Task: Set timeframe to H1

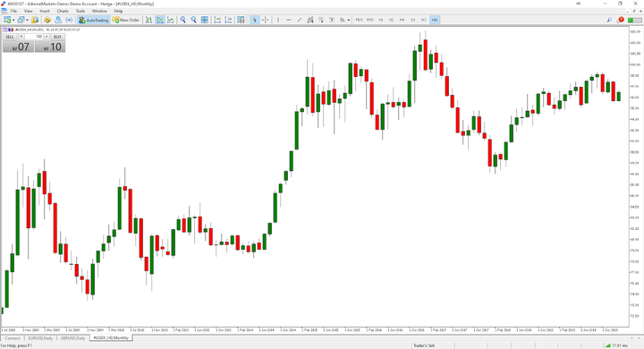Action: click(x=381, y=20)
